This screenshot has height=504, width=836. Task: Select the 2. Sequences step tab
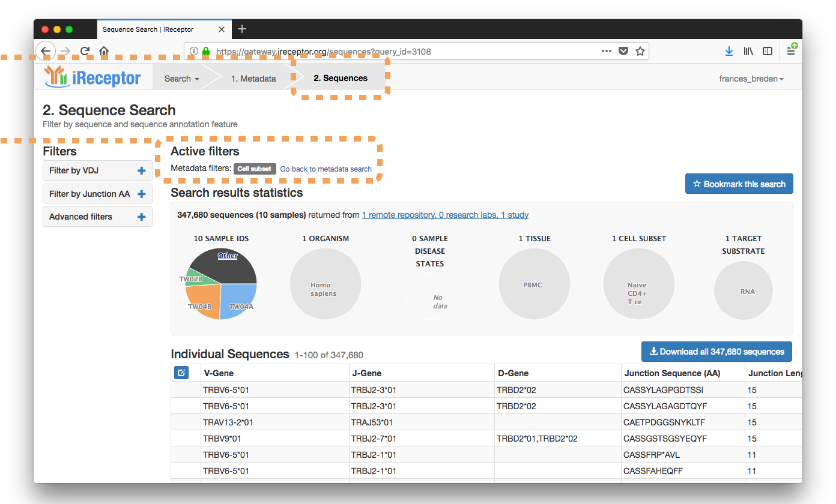341,78
